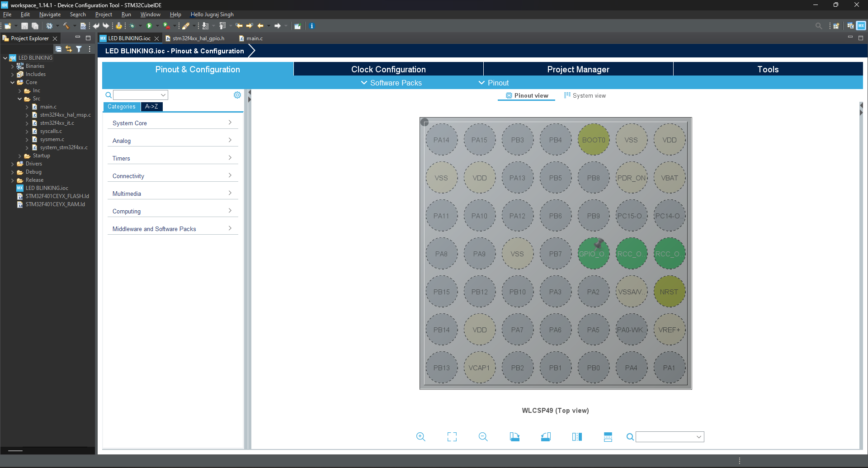Open the Window menu

click(150, 14)
